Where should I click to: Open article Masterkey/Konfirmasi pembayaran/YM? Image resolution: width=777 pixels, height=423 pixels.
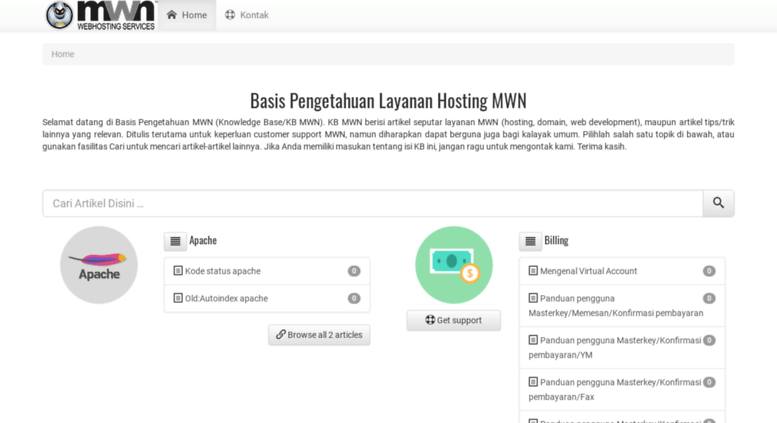(x=615, y=348)
